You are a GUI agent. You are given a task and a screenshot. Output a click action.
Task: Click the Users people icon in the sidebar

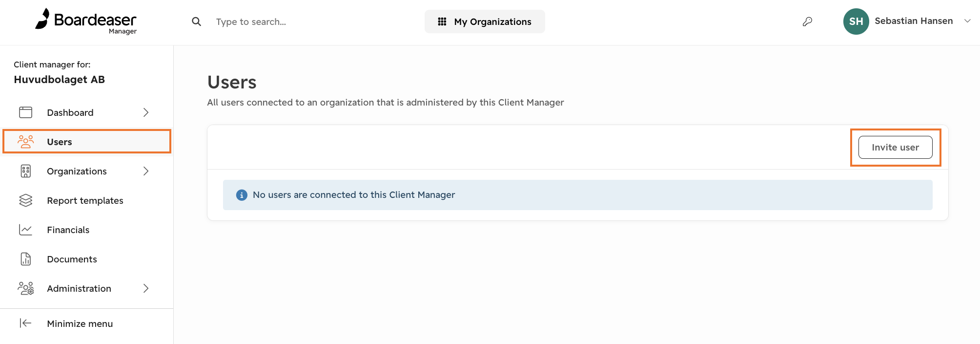25,142
